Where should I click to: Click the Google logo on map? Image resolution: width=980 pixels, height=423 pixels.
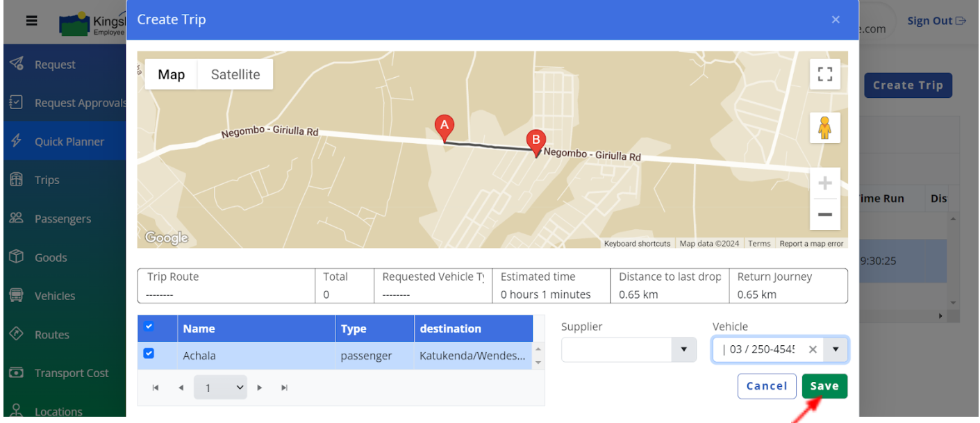(166, 238)
